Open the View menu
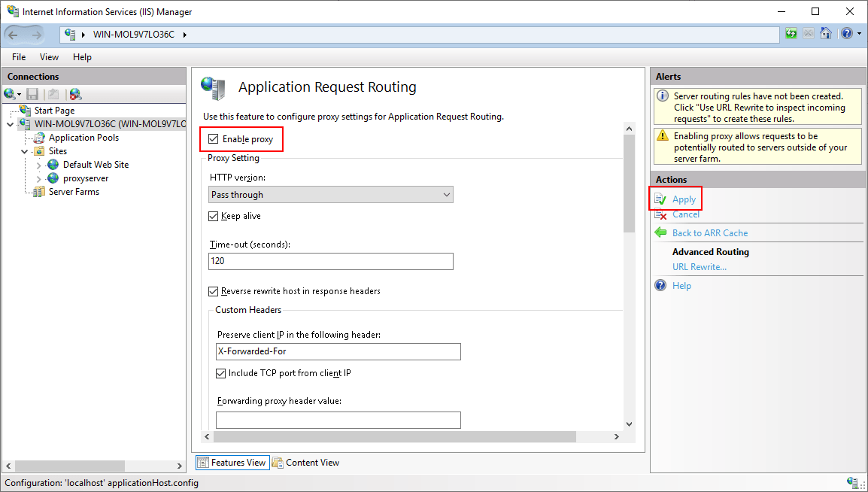This screenshot has height=492, width=868. tap(49, 56)
